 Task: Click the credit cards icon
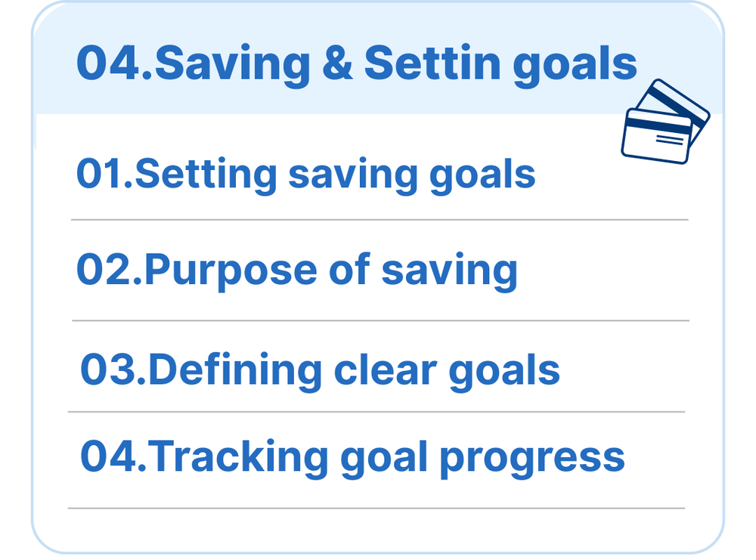[665, 122]
